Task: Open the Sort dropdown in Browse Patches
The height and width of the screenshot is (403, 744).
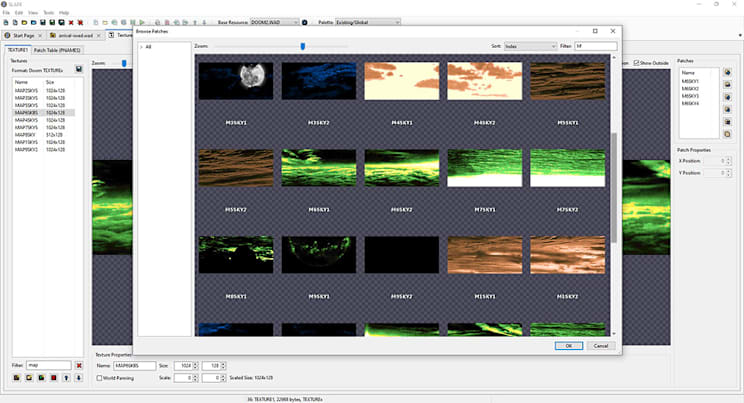Action: [x=530, y=46]
